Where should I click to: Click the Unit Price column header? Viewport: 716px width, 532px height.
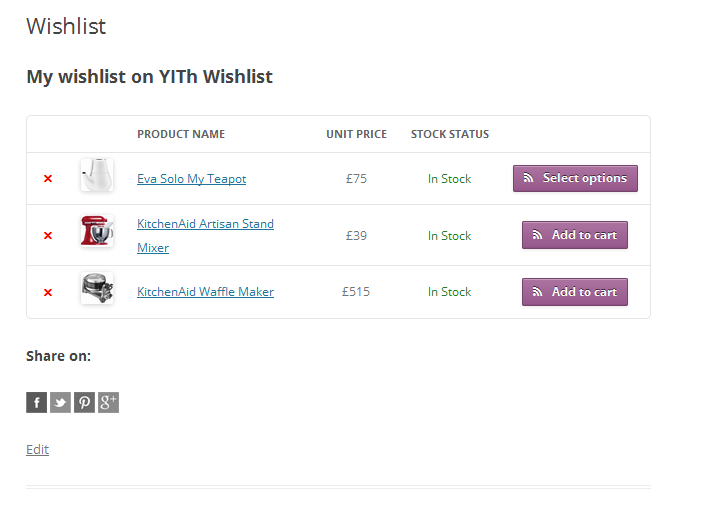click(x=356, y=134)
